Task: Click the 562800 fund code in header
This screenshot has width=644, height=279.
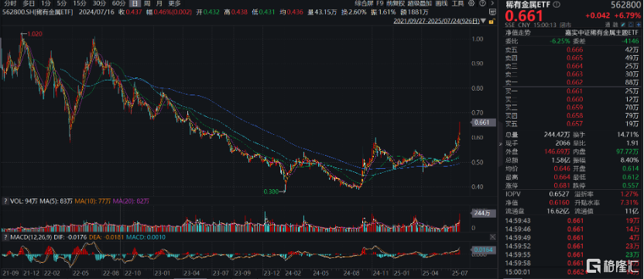Action: [x=627, y=5]
